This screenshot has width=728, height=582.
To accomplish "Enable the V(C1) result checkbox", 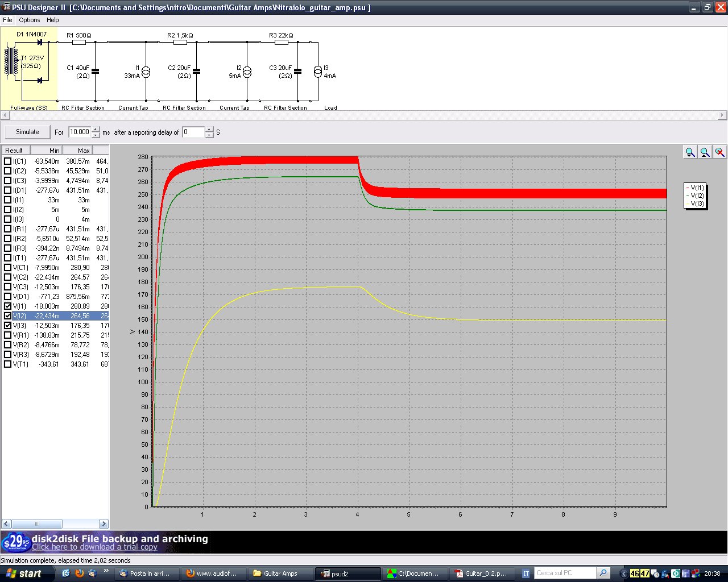I will (x=7, y=268).
